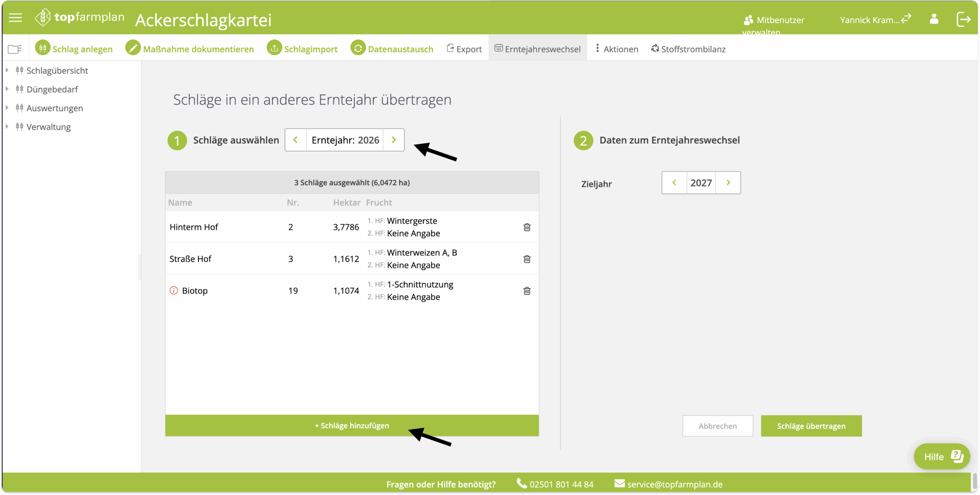The width and height of the screenshot is (980, 495).
Task: Delete Hinterm Hof with trash icon
Action: [527, 227]
